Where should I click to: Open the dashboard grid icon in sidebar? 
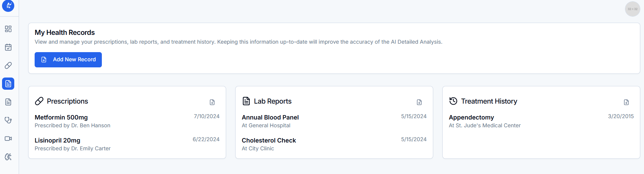click(8, 29)
